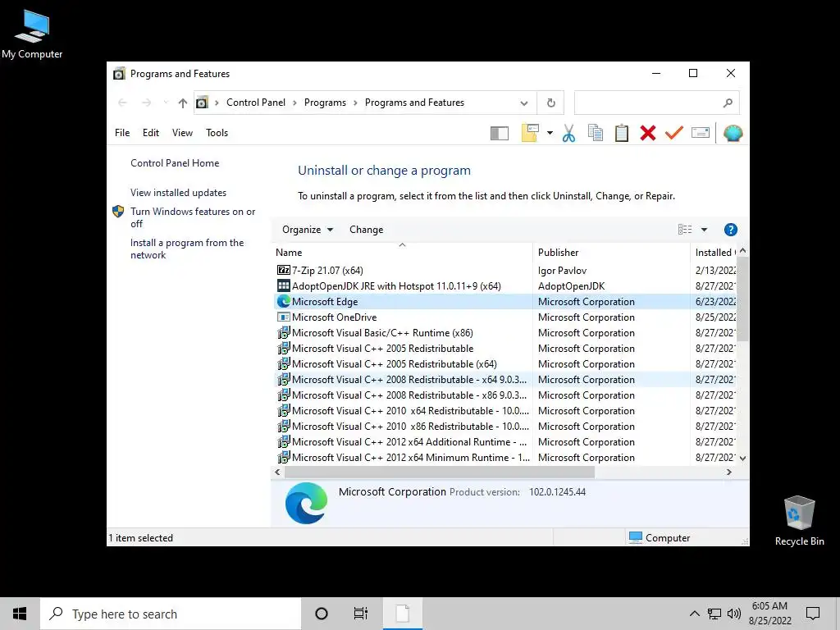This screenshot has width=840, height=630.
Task: Click the Back navigation arrow
Action: [122, 103]
